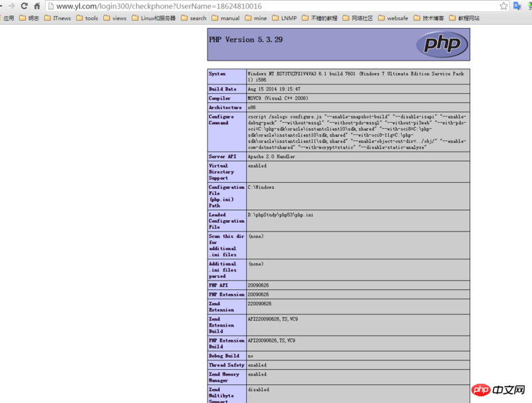Screen dimensions: 532x403
Task: Open the 应用 apps shortcut
Action: pos(7,19)
